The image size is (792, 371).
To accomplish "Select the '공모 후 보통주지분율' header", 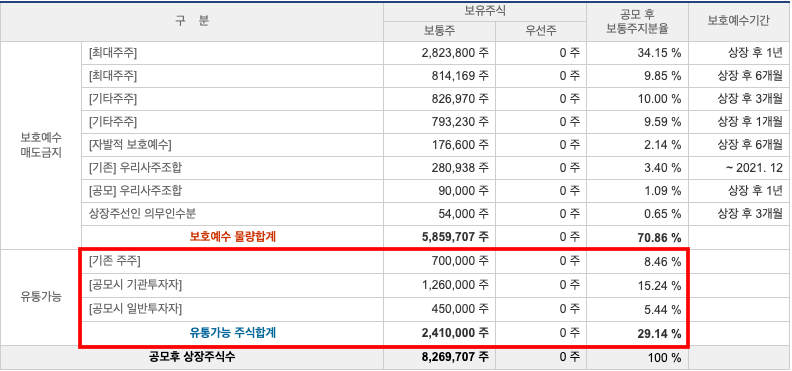I will [637, 22].
